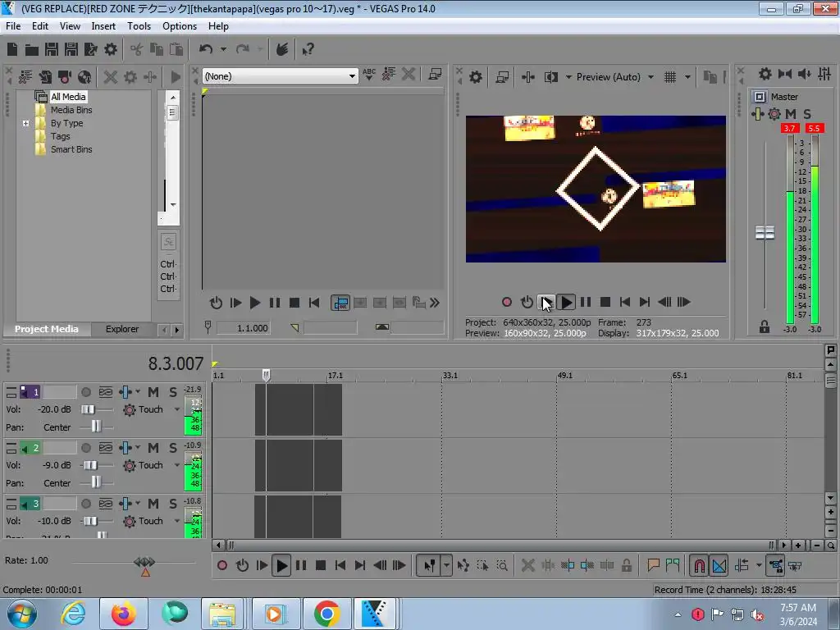This screenshot has width=840, height=630.
Task: Stop playback in the timeline transport
Action: (321, 565)
